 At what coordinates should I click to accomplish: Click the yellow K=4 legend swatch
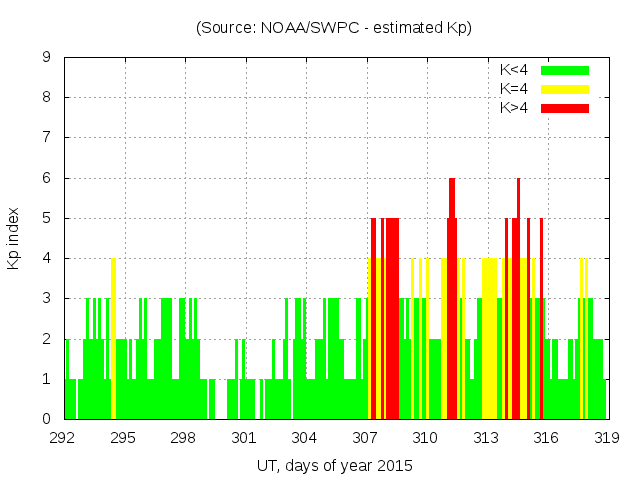click(565, 89)
